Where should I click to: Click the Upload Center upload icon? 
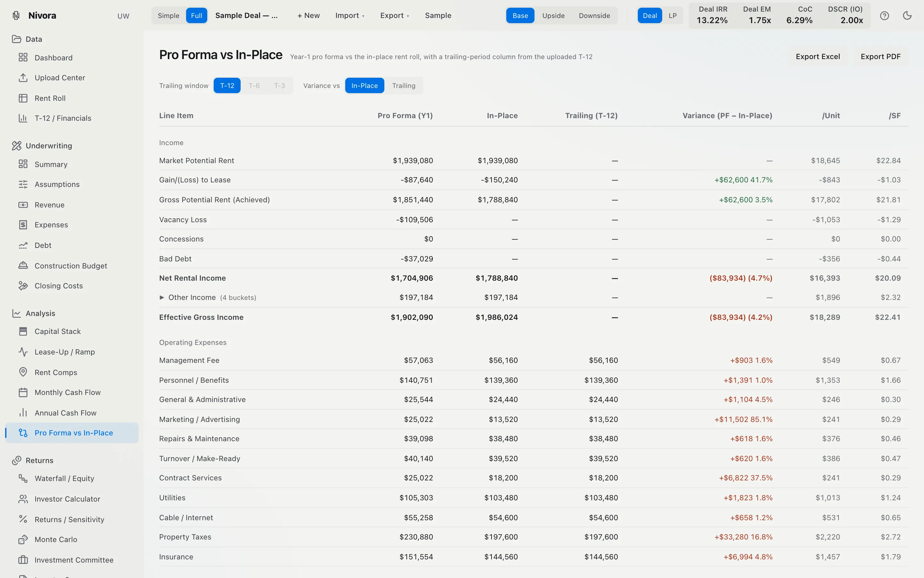pos(23,78)
